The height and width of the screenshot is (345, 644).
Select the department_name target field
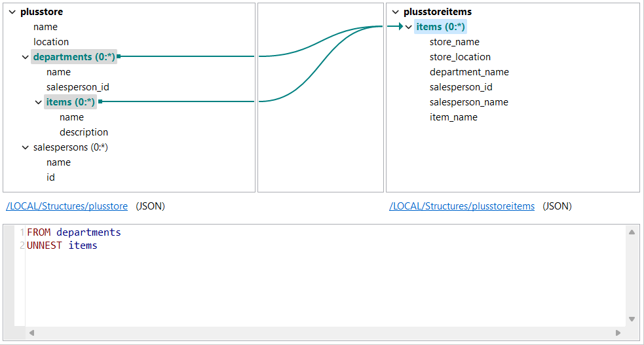click(x=469, y=72)
